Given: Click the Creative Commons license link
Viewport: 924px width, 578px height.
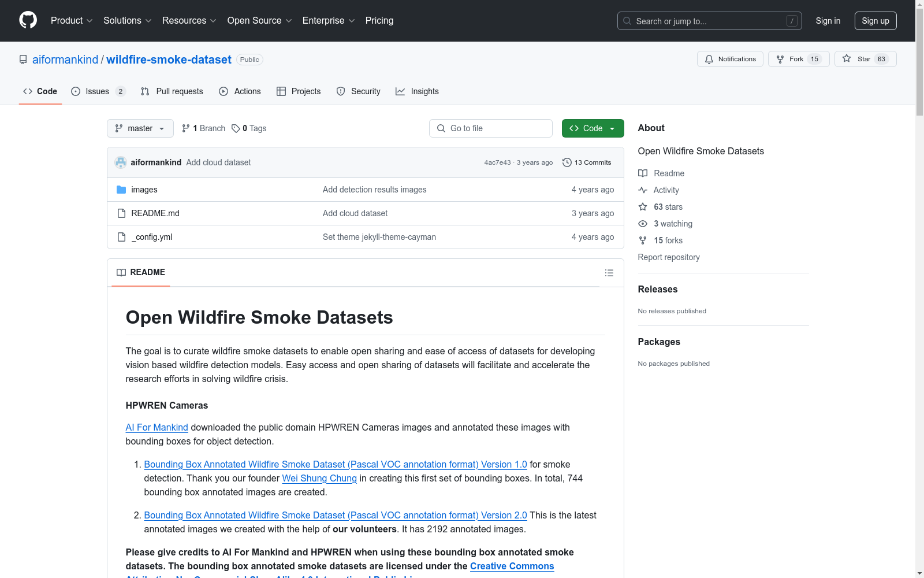Looking at the screenshot, I should click(512, 566).
